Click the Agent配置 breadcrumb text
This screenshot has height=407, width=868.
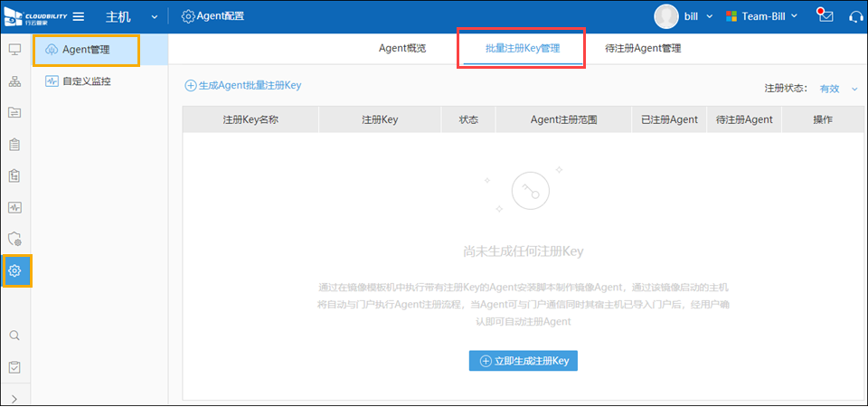221,16
